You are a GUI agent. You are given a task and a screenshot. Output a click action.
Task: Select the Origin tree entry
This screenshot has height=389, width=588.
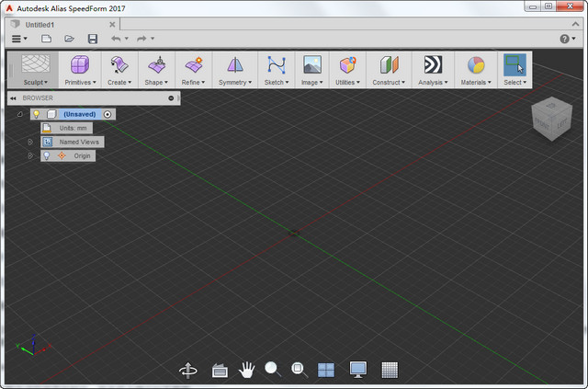[x=82, y=155]
